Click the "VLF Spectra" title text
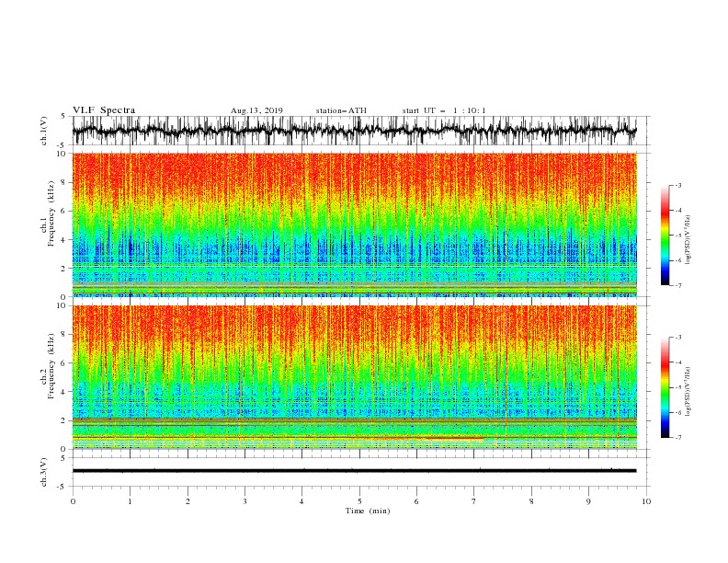 (104, 110)
